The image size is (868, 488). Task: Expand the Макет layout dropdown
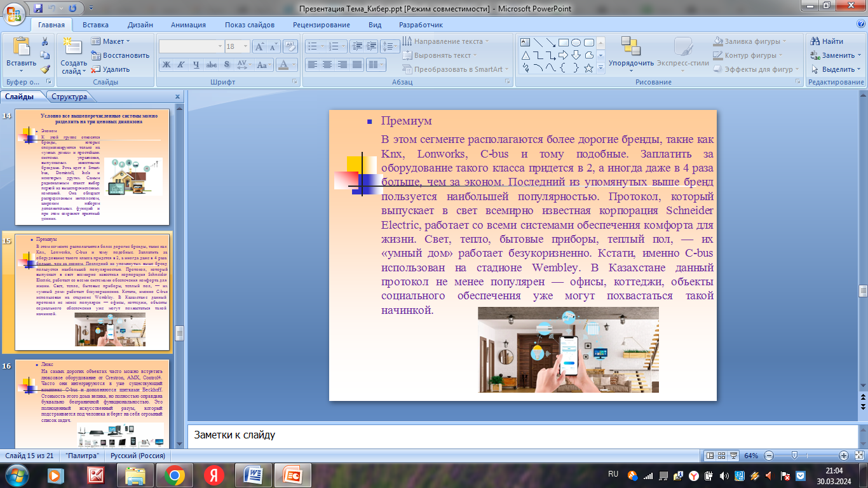point(112,41)
